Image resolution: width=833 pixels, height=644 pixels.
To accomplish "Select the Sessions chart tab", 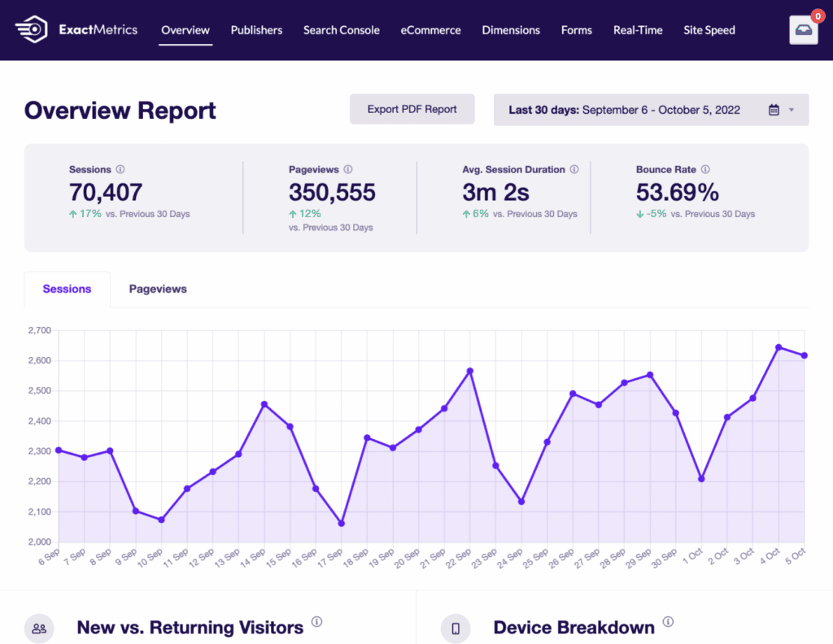I will click(67, 289).
